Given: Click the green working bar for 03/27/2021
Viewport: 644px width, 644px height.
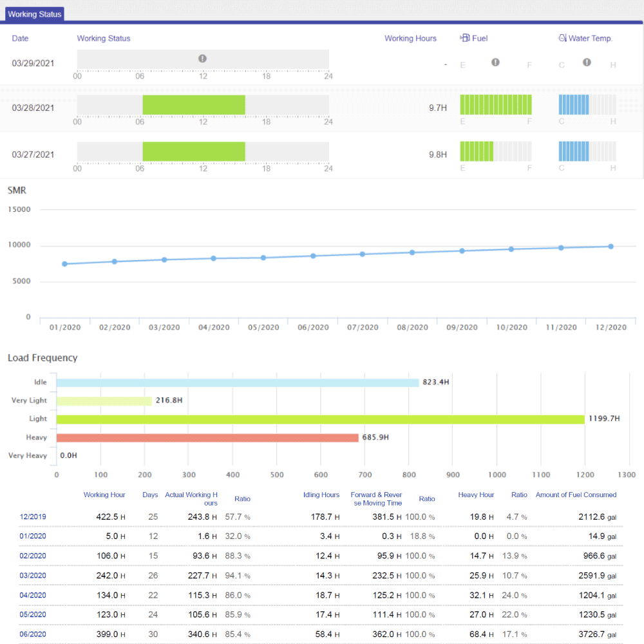Looking at the screenshot, I should (193, 152).
